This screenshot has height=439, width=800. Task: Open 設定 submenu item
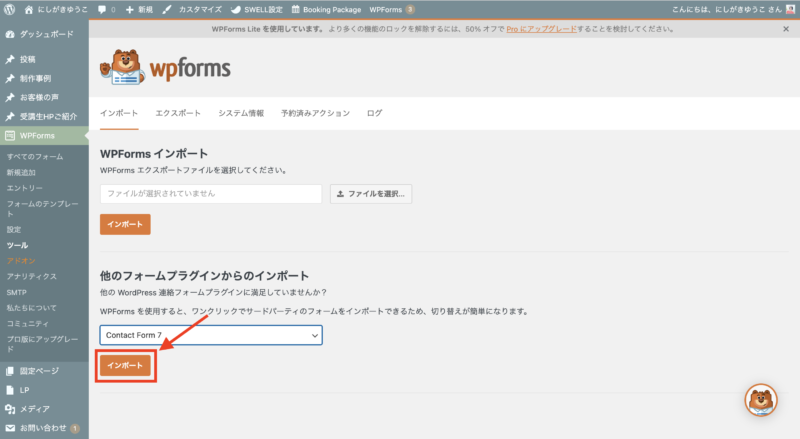click(x=14, y=230)
